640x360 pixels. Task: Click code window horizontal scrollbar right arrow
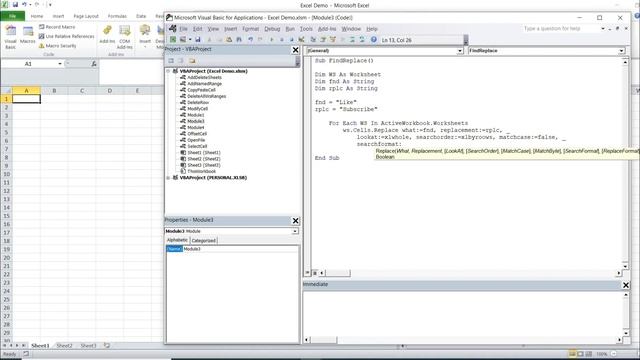pos(618,273)
